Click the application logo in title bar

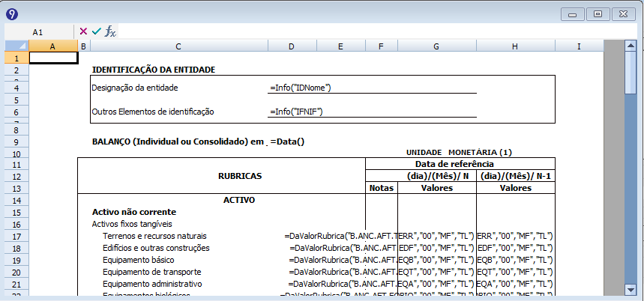(x=12, y=13)
